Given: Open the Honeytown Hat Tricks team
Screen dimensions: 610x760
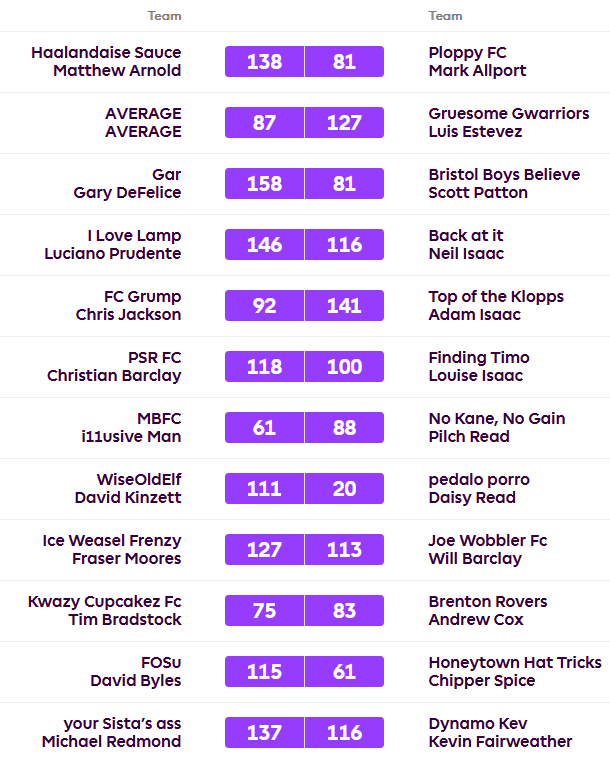Looking at the screenshot, I should [x=514, y=663].
